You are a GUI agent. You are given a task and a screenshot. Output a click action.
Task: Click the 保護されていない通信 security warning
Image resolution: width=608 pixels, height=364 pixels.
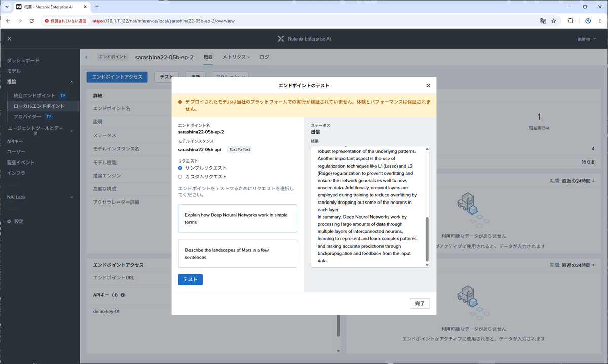coord(66,21)
